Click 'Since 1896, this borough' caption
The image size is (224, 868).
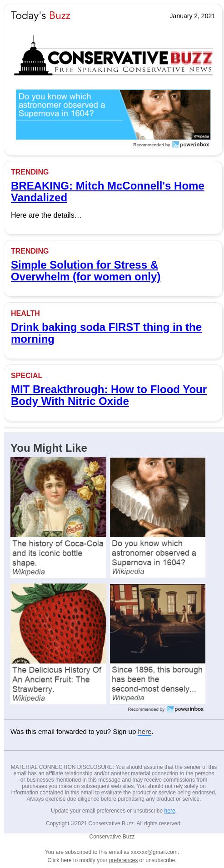(x=157, y=679)
